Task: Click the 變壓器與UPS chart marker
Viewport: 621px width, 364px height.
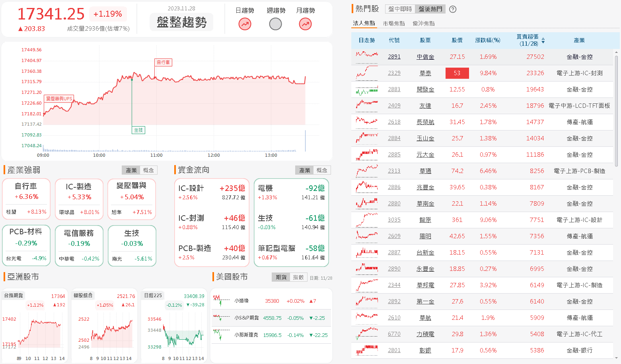Action: (58, 99)
